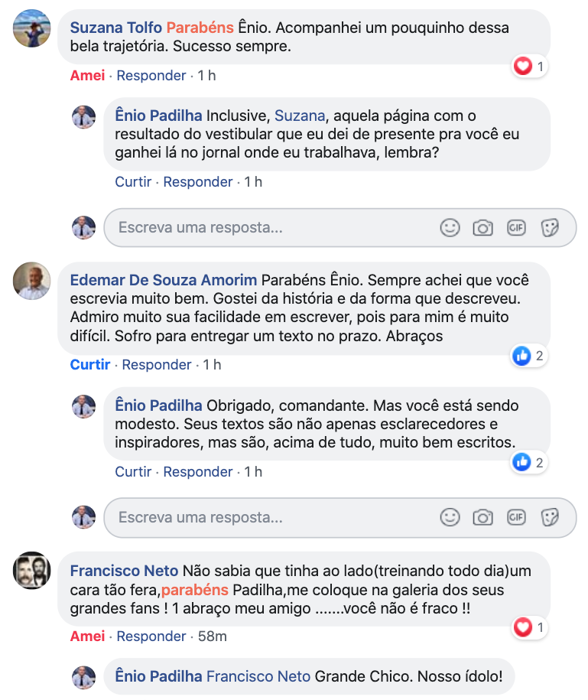The height and width of the screenshot is (700, 588).
Task: Click the tagged Francisco Neto mention link
Action: coord(258,676)
